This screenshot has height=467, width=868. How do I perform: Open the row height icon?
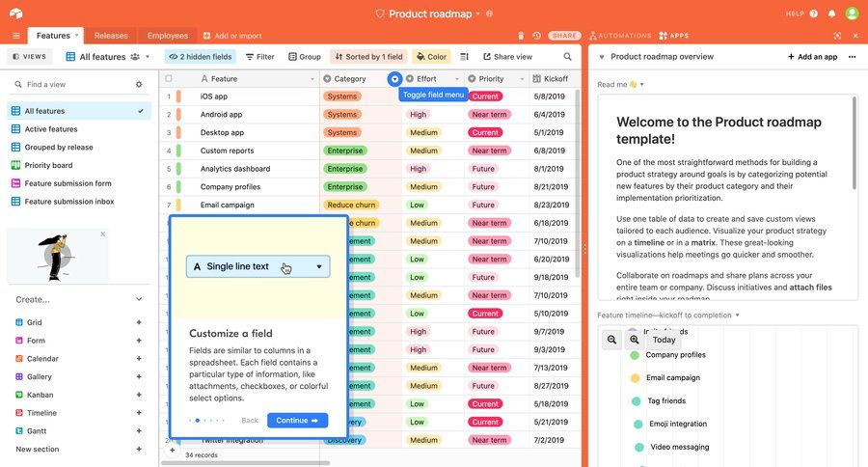click(465, 57)
